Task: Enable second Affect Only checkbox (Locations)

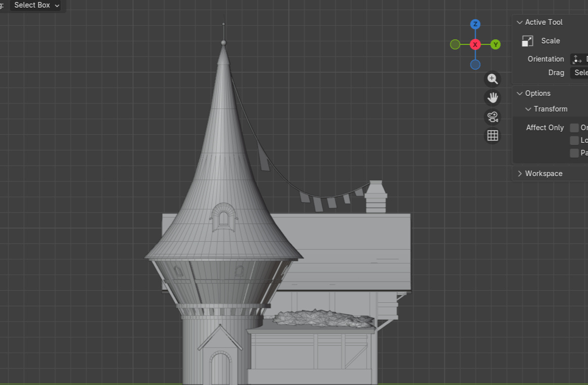Action: coord(574,140)
